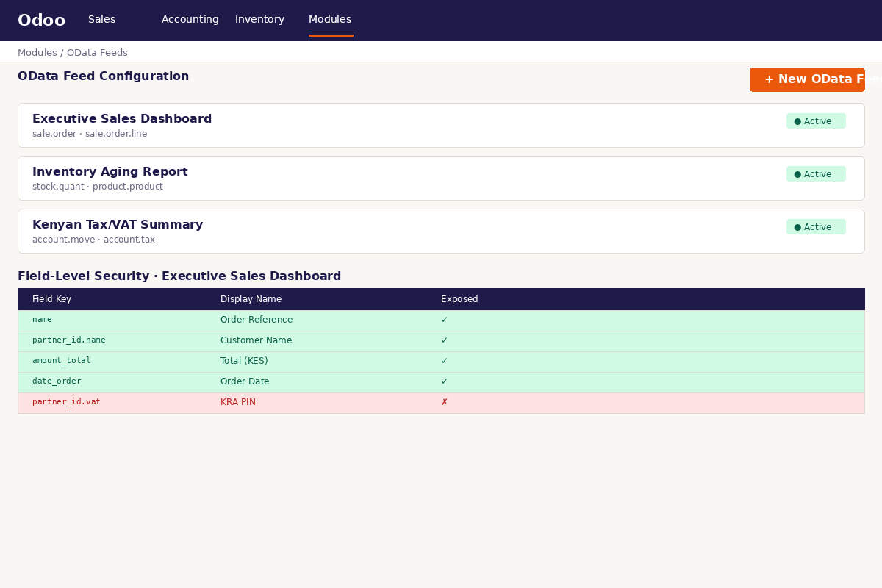The height and width of the screenshot is (588, 882).
Task: Toggle the exposed cross mark for KRA PIN
Action: click(445, 402)
